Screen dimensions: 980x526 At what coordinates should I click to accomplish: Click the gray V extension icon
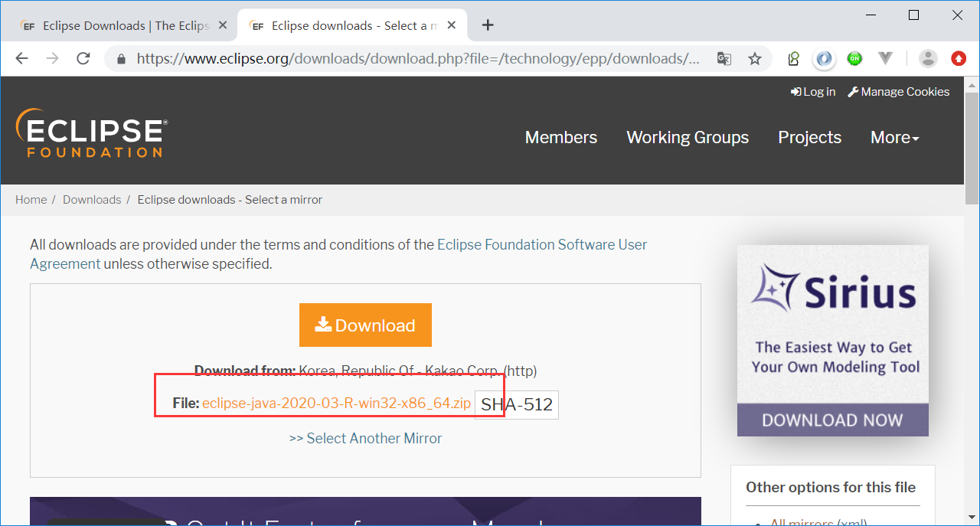[x=886, y=58]
